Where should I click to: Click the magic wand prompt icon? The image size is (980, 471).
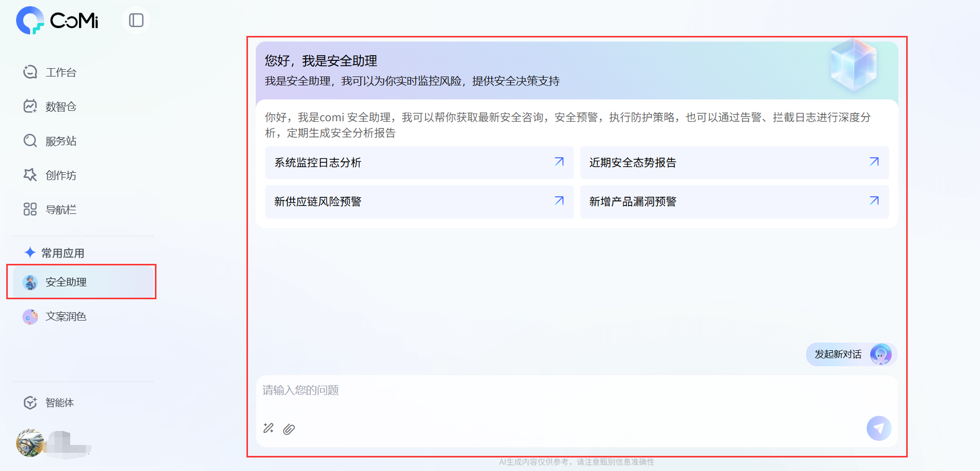[268, 428]
